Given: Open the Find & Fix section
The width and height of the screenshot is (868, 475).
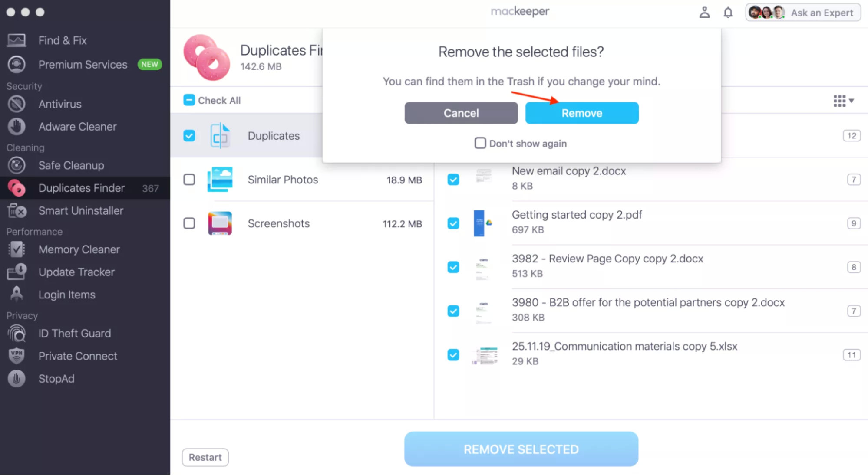Looking at the screenshot, I should [62, 40].
